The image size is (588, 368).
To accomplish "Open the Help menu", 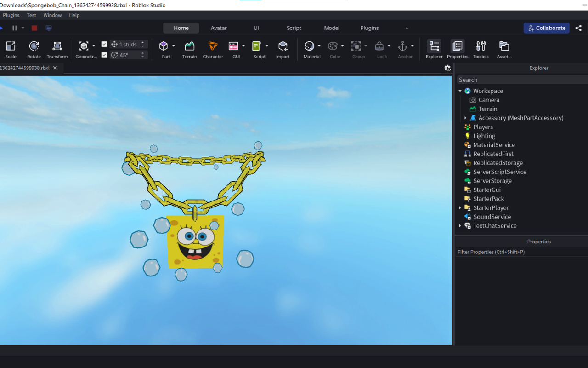I will point(74,15).
